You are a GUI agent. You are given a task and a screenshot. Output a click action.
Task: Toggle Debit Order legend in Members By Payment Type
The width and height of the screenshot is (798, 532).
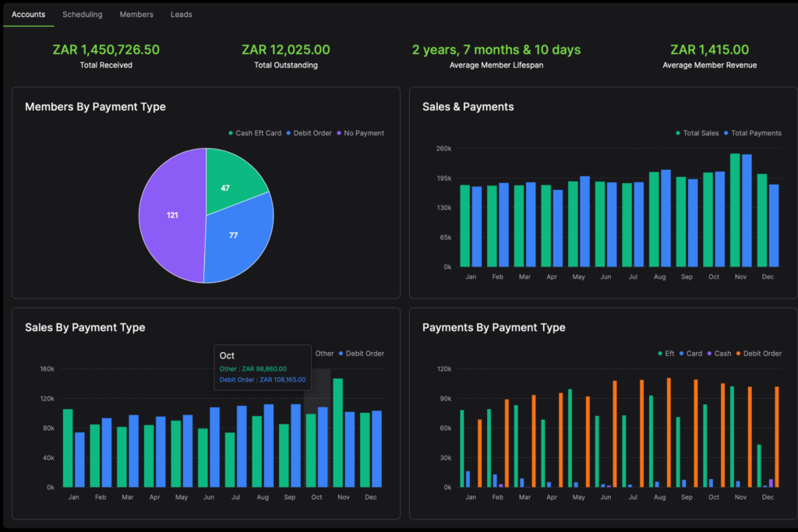[x=312, y=133]
